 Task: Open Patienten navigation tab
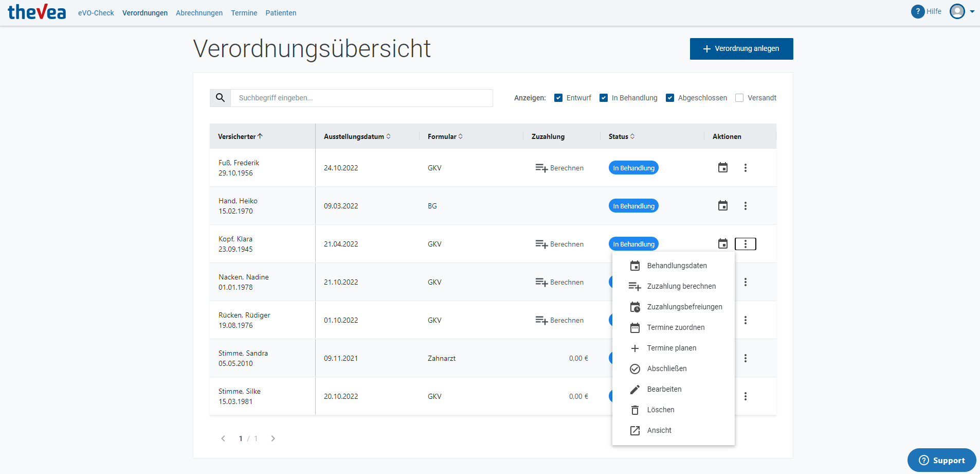point(281,13)
